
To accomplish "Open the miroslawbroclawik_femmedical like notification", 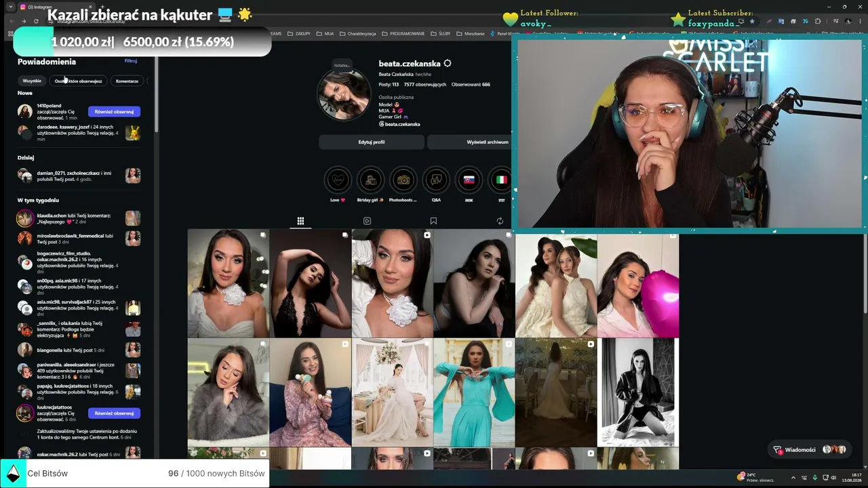I will coord(79,239).
